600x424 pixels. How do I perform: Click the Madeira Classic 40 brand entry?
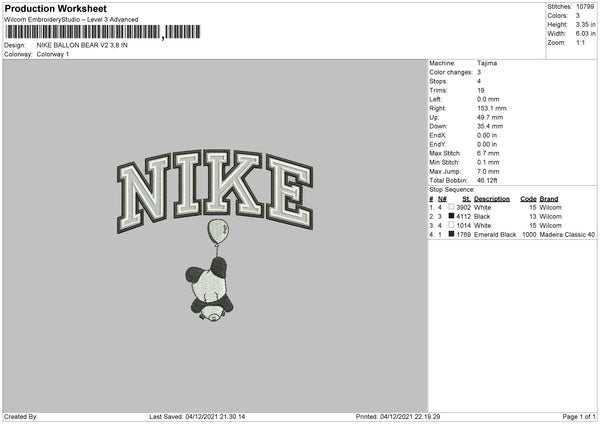click(567, 235)
